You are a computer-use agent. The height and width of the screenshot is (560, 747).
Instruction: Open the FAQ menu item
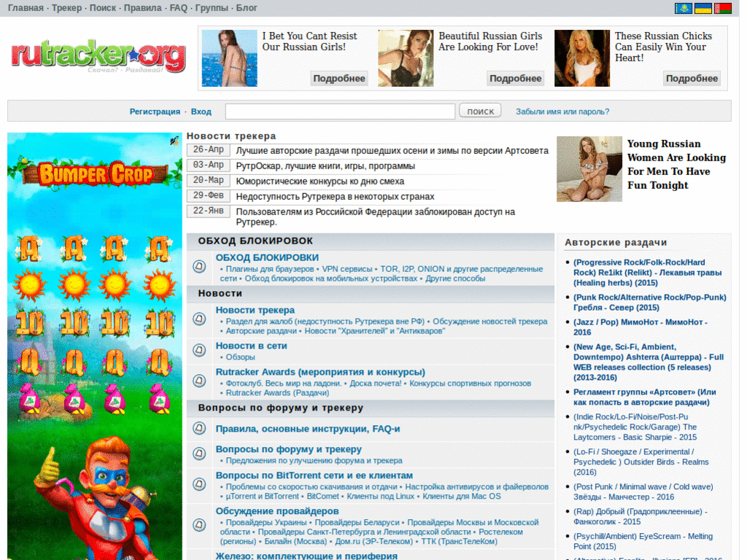click(x=178, y=8)
